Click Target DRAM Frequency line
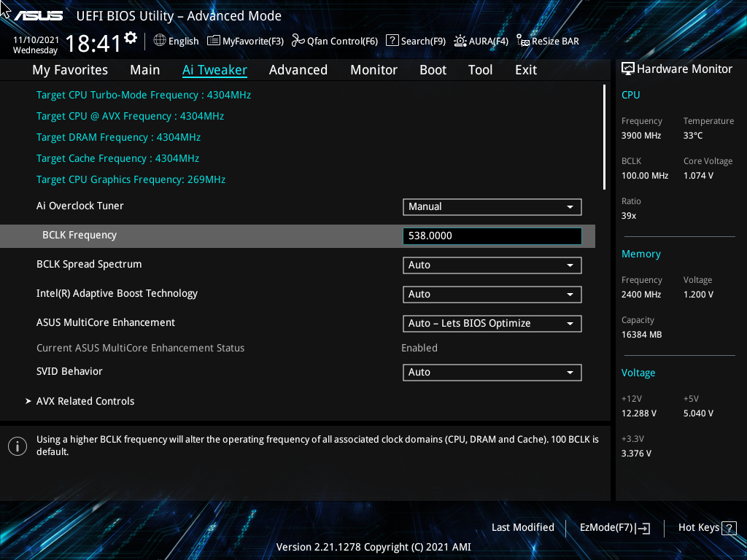This screenshot has width=747, height=560. tap(119, 138)
